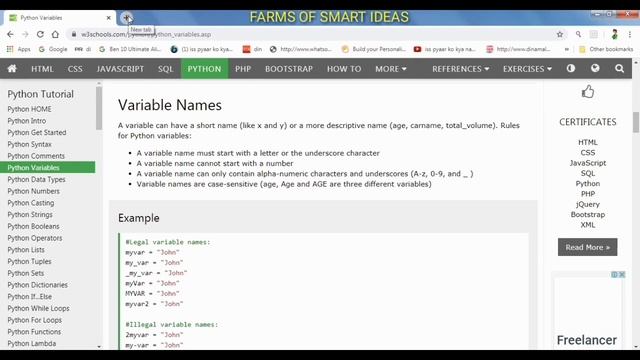Open the SQL menu item
Viewport: 640px width, 360px height.
tap(166, 69)
